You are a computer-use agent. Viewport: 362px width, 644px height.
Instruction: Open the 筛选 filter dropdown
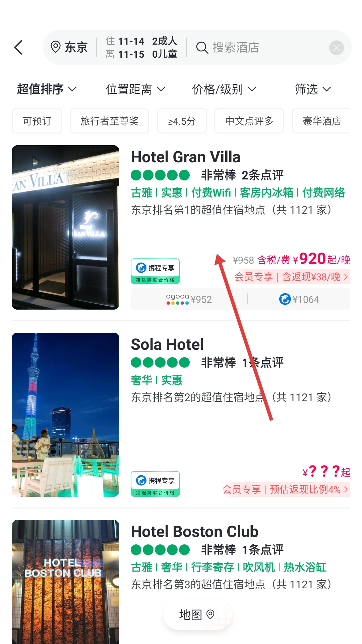pyautogui.click(x=313, y=89)
